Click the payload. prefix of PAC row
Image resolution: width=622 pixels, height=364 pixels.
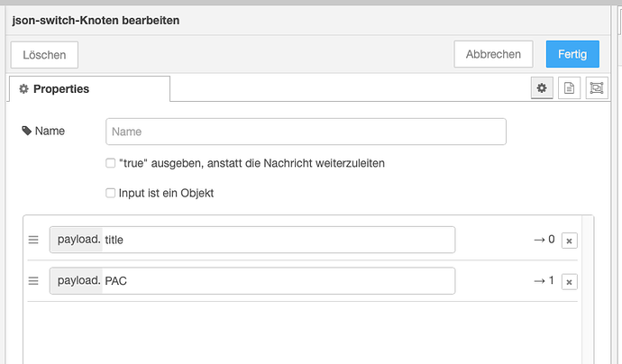coord(76,281)
